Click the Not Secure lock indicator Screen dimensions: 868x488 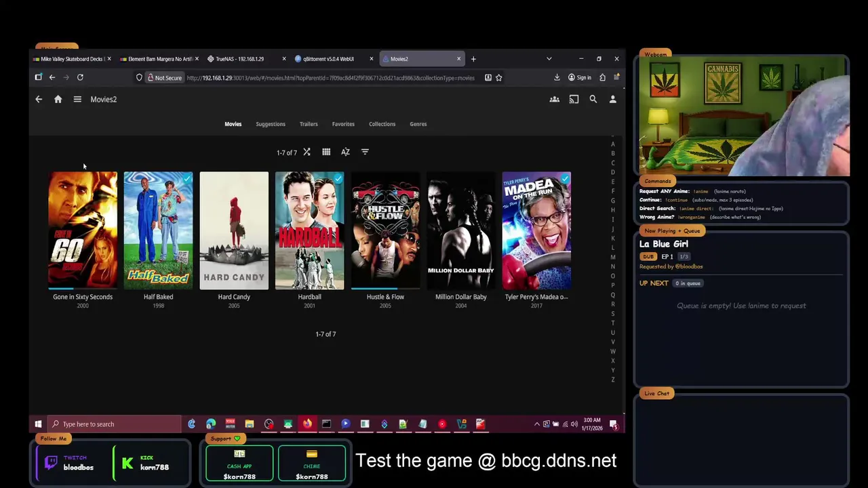(x=165, y=77)
